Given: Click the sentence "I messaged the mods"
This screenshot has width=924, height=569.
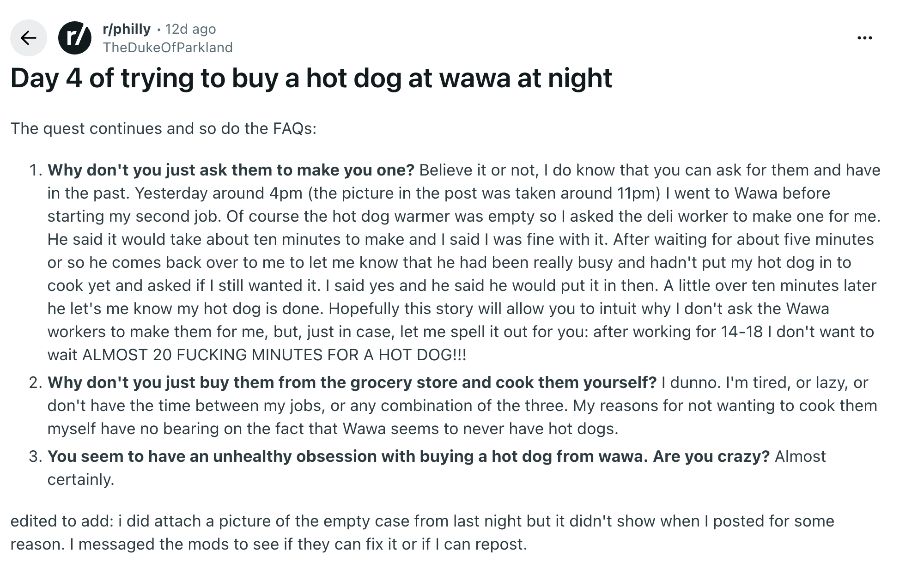Looking at the screenshot, I should tap(298, 544).
